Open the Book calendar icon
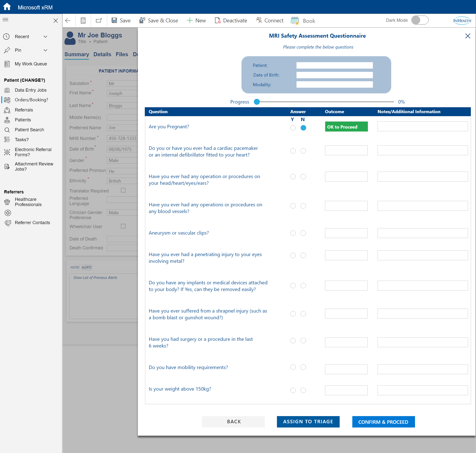This screenshot has width=476, height=453. [295, 21]
